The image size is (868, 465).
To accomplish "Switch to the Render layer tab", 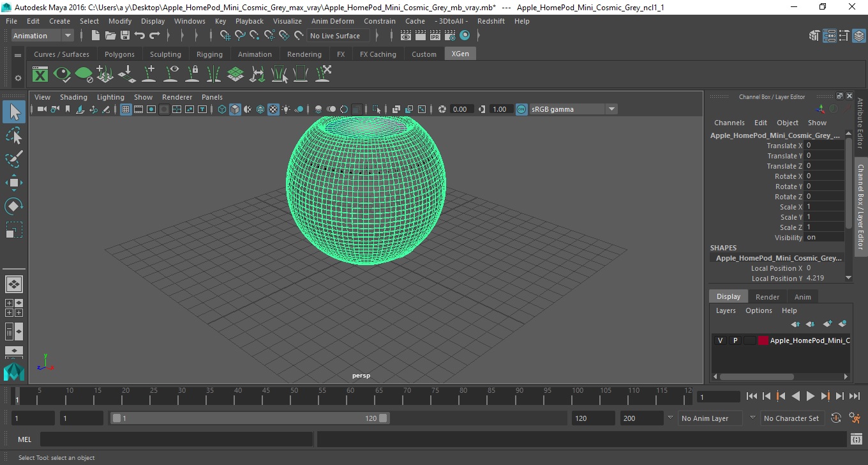I will tap(767, 297).
